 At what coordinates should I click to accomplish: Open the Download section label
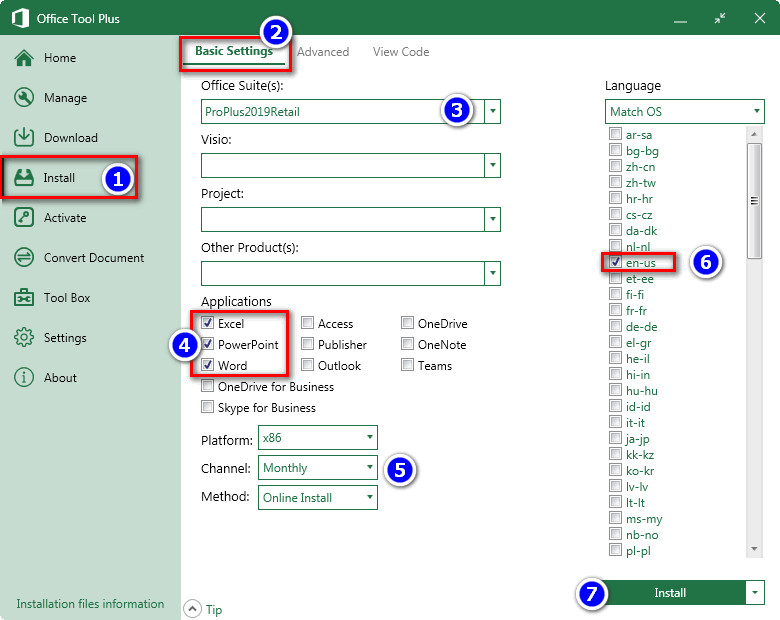pyautogui.click(x=71, y=137)
